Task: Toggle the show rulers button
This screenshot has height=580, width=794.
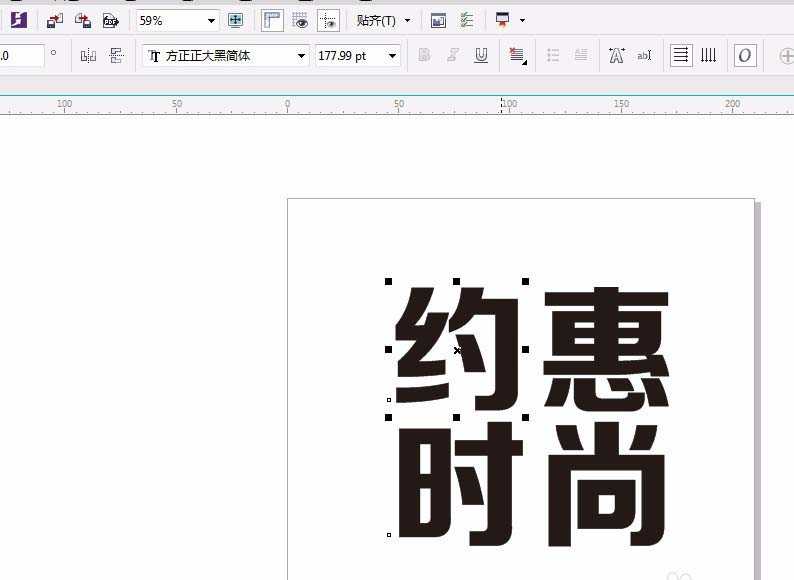Action: (x=271, y=20)
